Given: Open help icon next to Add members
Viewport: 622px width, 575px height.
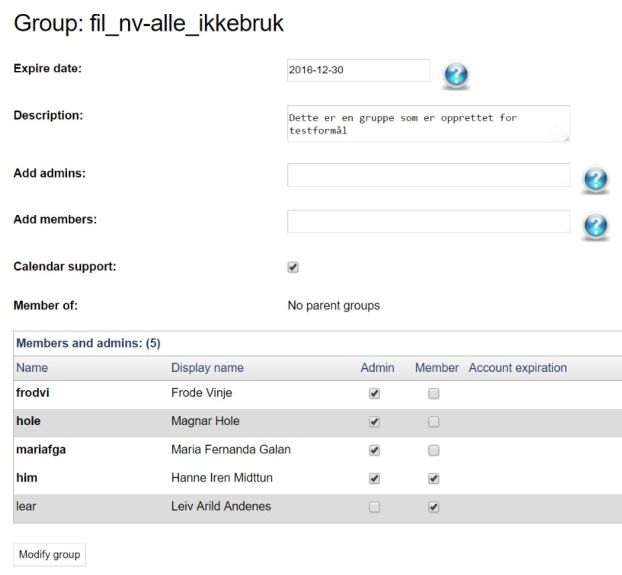Looking at the screenshot, I should point(595,226).
